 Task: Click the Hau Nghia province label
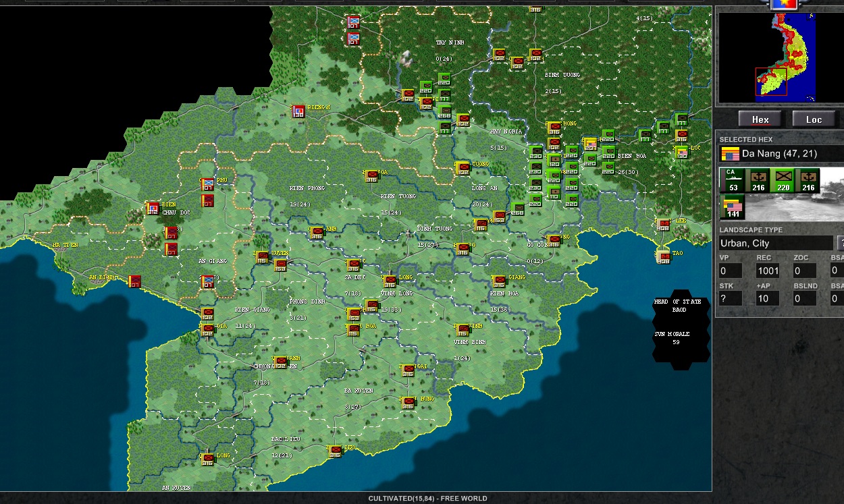click(506, 132)
